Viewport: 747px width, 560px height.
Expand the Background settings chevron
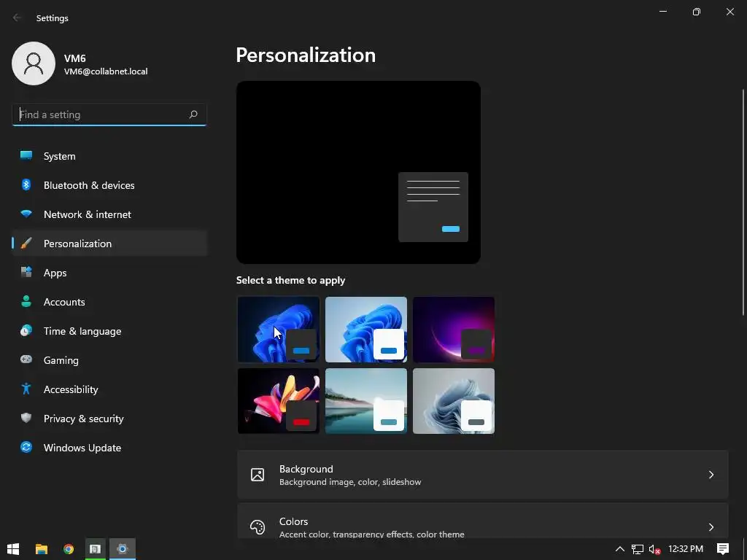tap(711, 475)
